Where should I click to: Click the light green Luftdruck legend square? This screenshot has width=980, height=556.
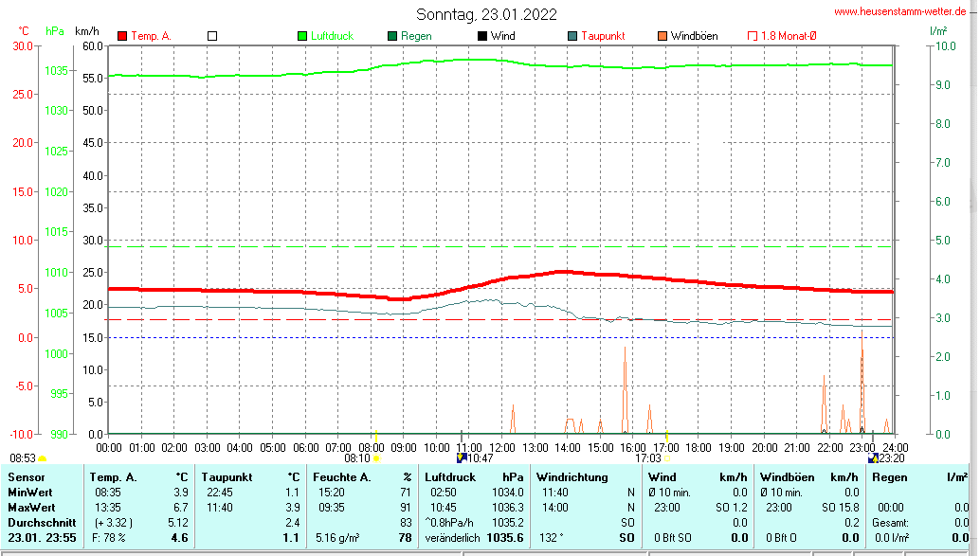pos(302,36)
